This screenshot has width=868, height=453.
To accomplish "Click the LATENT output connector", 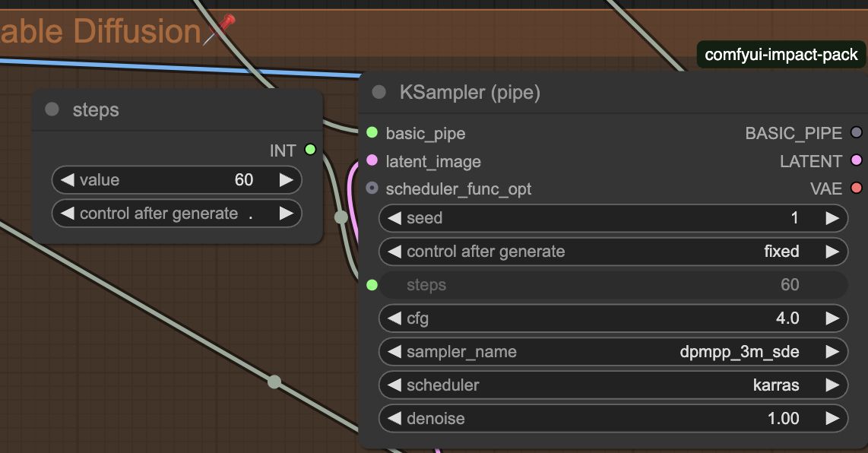I will (x=857, y=160).
